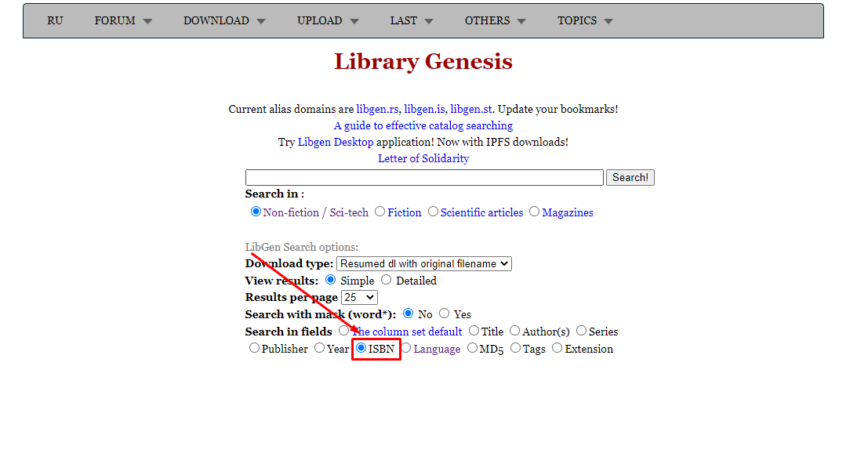Choose Simple view results option
This screenshot has height=464, width=868.
coord(330,280)
